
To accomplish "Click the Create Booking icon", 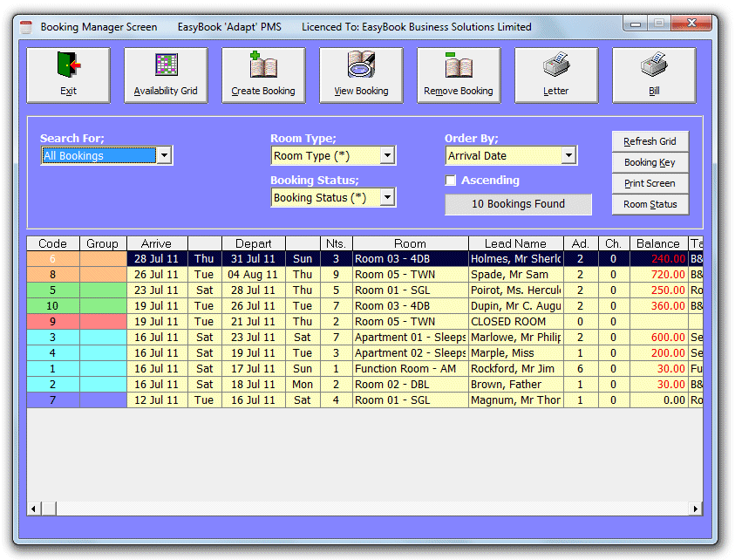I will tap(263, 67).
